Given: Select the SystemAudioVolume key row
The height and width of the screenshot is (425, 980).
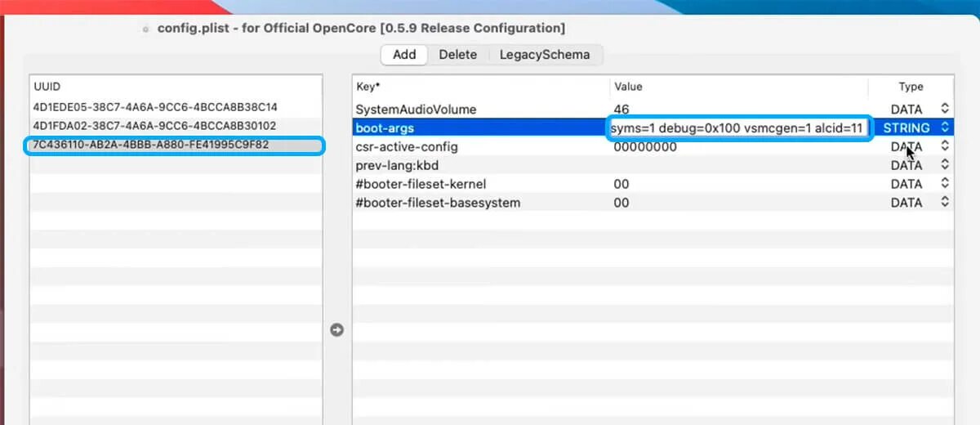Looking at the screenshot, I should pos(416,109).
